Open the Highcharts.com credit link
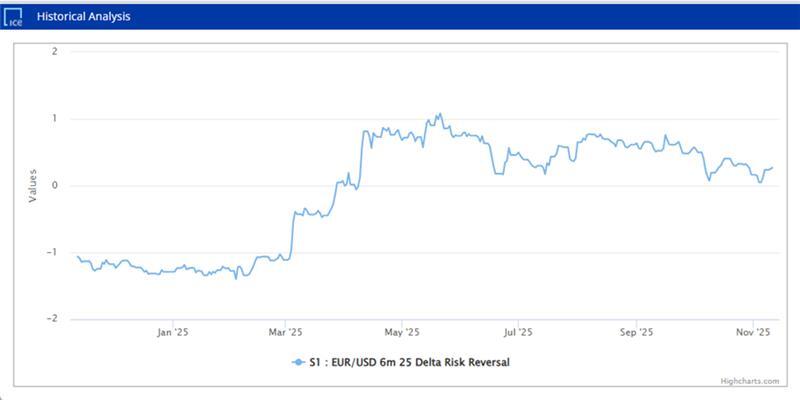Image resolution: width=800 pixels, height=400 pixels. (748, 381)
